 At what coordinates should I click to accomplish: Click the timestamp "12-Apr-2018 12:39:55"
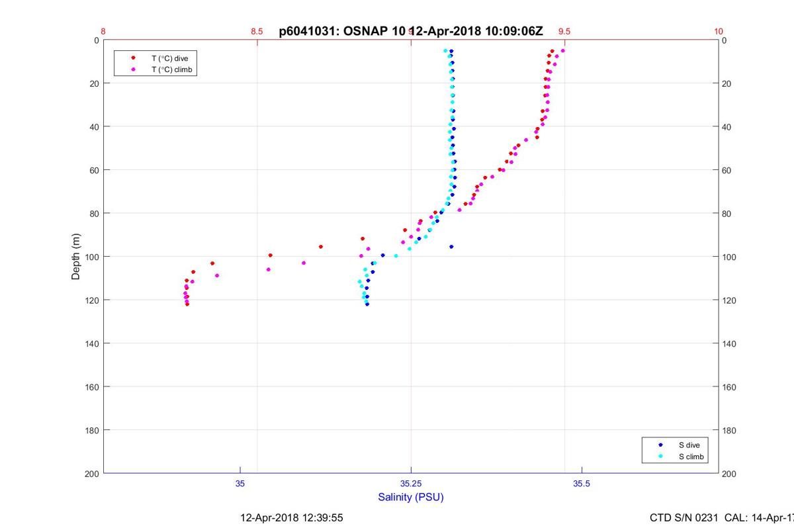pos(291,518)
